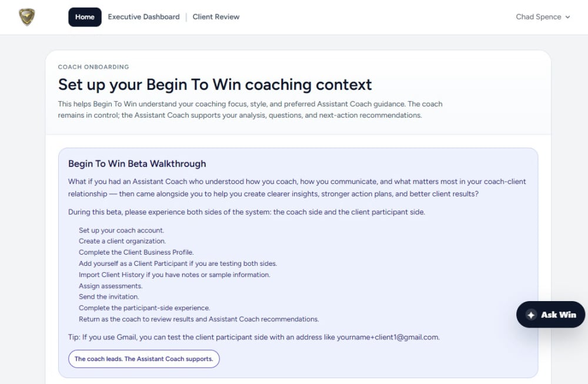Image resolution: width=588 pixels, height=384 pixels.
Task: Click the 'Add yourself as a Client Participant' step
Action: tap(178, 263)
